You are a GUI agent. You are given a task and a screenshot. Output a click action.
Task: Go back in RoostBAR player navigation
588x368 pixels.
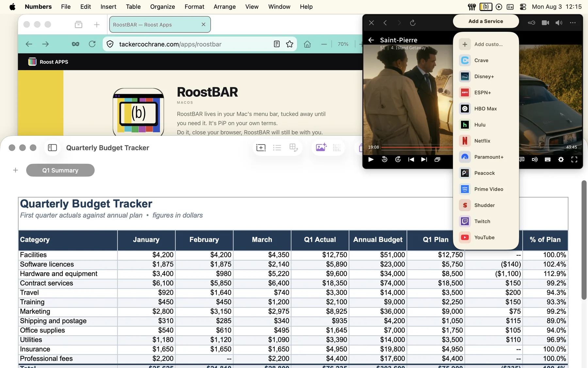385,23
